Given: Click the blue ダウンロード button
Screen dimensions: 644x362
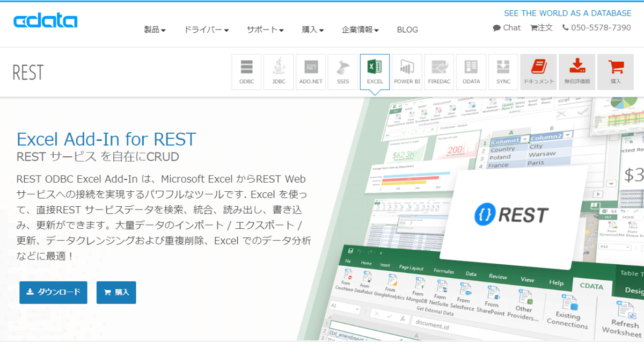Looking at the screenshot, I should click(53, 292).
